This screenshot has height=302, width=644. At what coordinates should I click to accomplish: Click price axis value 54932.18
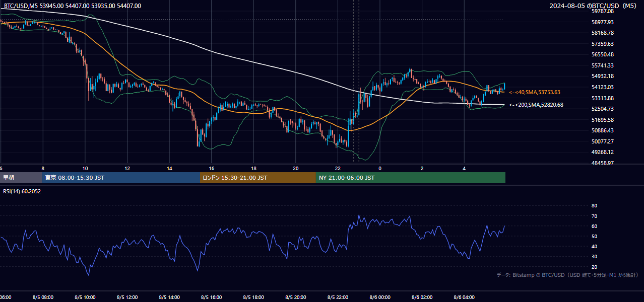[602, 76]
